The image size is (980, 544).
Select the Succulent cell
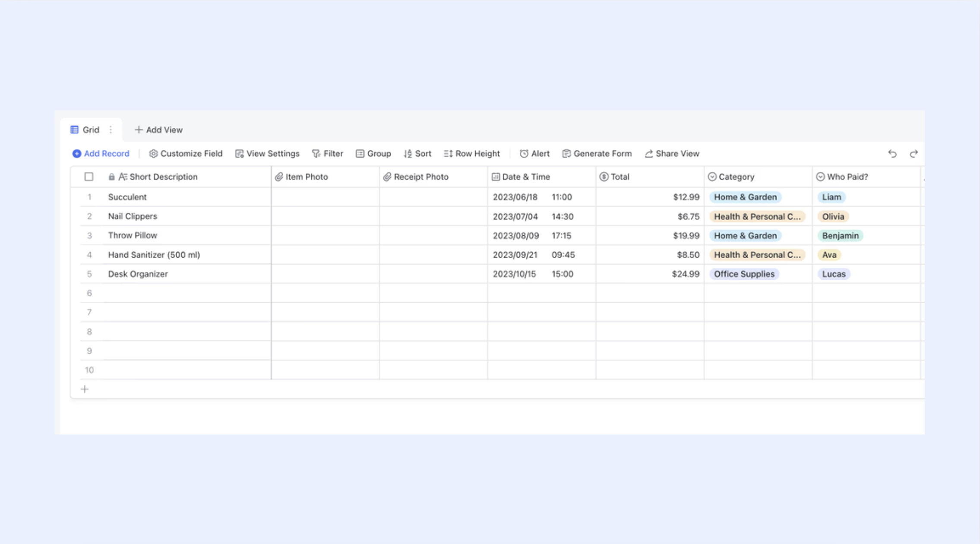pyautogui.click(x=187, y=197)
